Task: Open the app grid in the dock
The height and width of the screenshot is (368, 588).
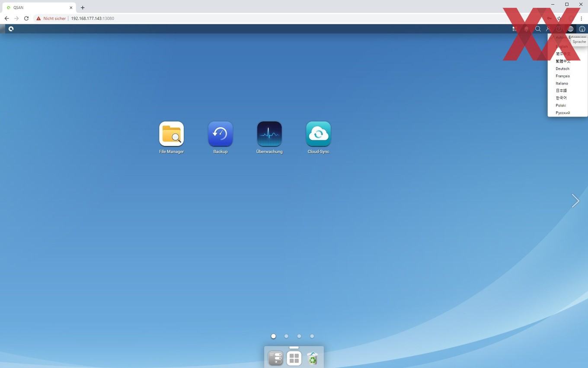Action: [294, 358]
